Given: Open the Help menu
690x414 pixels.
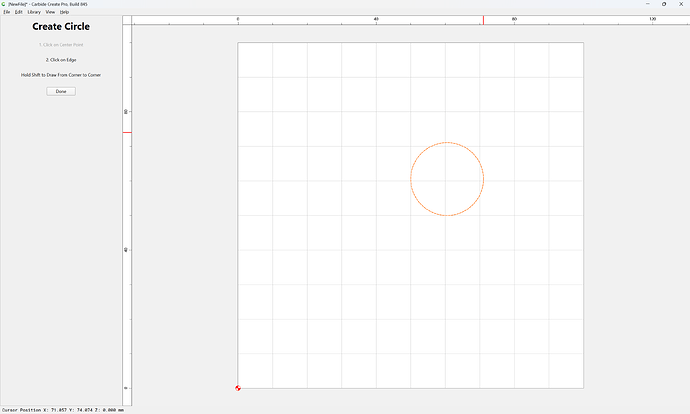Looking at the screenshot, I should coord(64,12).
